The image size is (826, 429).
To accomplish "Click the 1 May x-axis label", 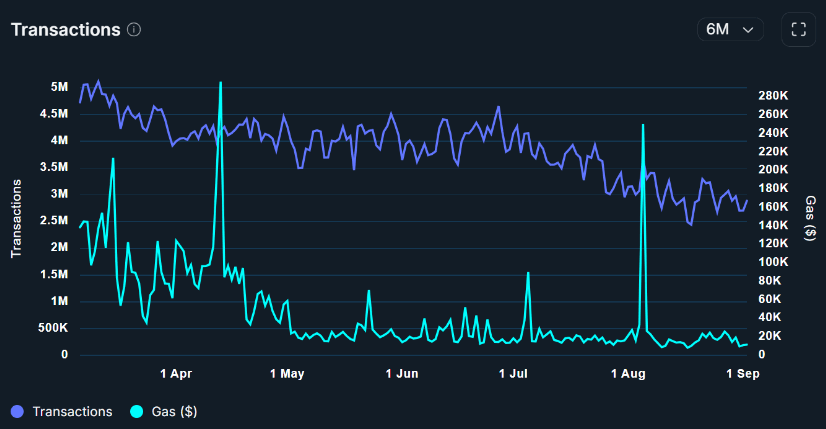I will point(286,374).
